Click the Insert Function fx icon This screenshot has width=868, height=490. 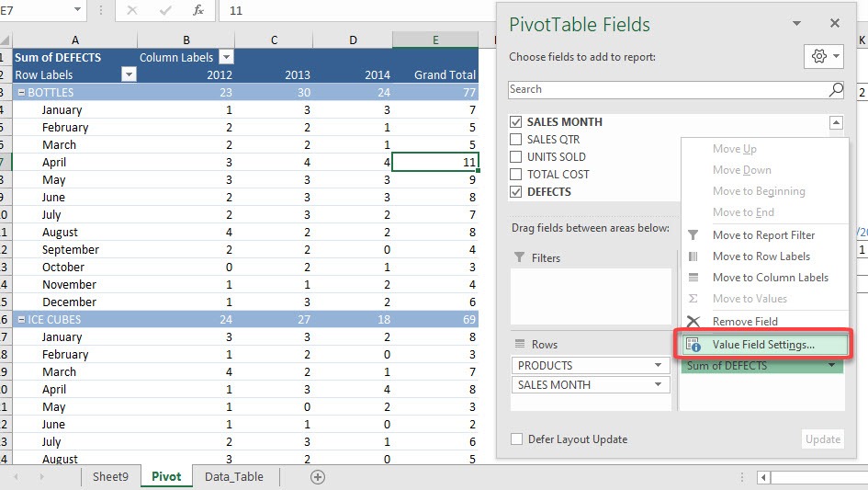tap(198, 10)
